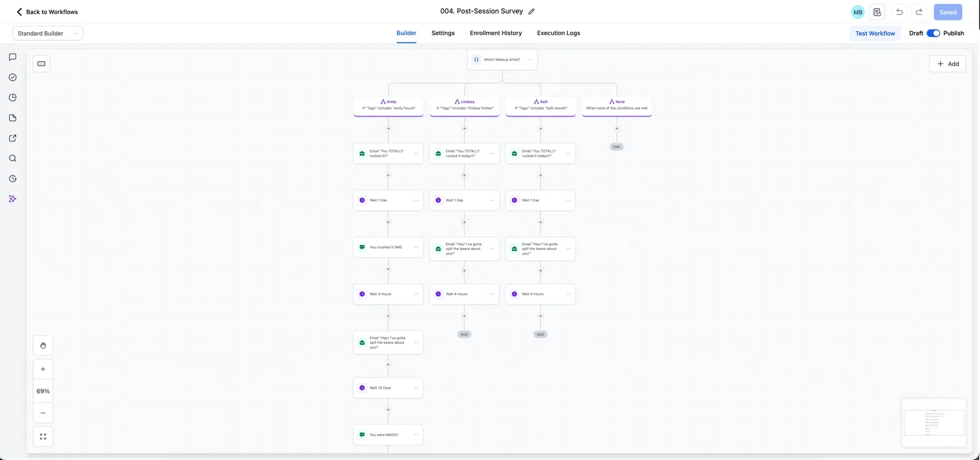This screenshot has height=460, width=980.
Task: Open ellipsis menu on Kelli's spill the beans email
Action: [568, 249]
